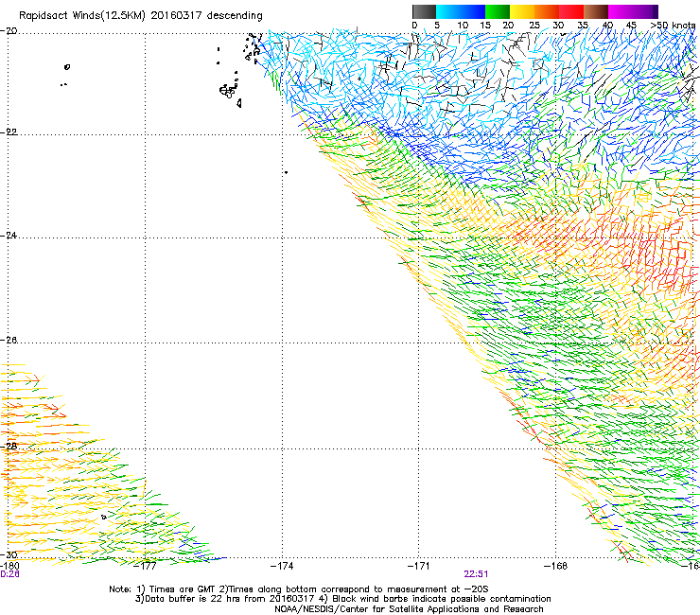
Task: Click the NOAA/NESDIS credit line
Action: tap(409, 609)
